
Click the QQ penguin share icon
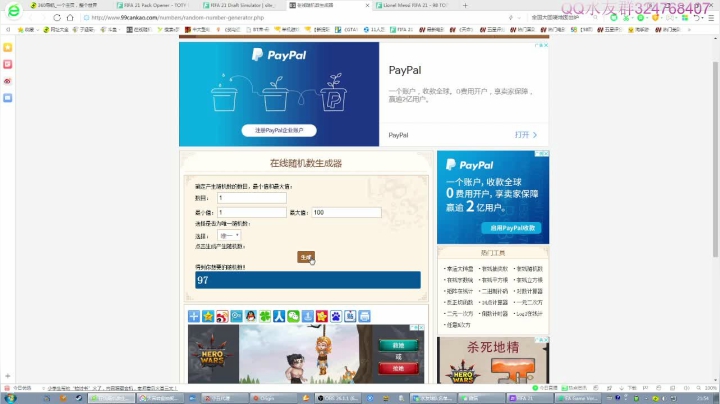[x=251, y=316]
